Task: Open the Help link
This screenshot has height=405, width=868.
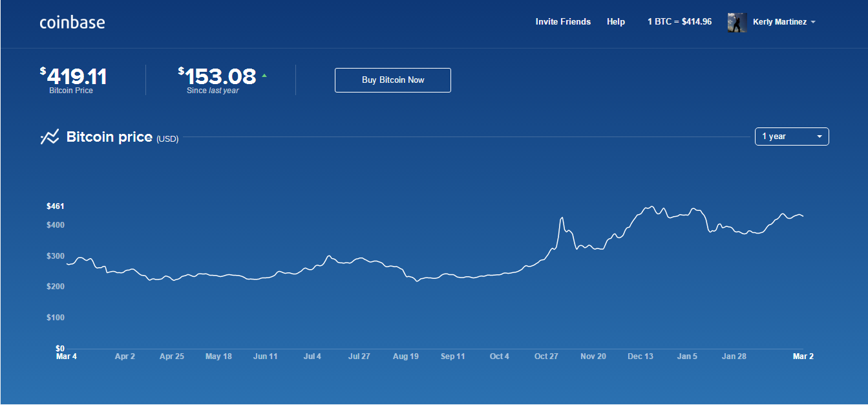Action: (616, 21)
